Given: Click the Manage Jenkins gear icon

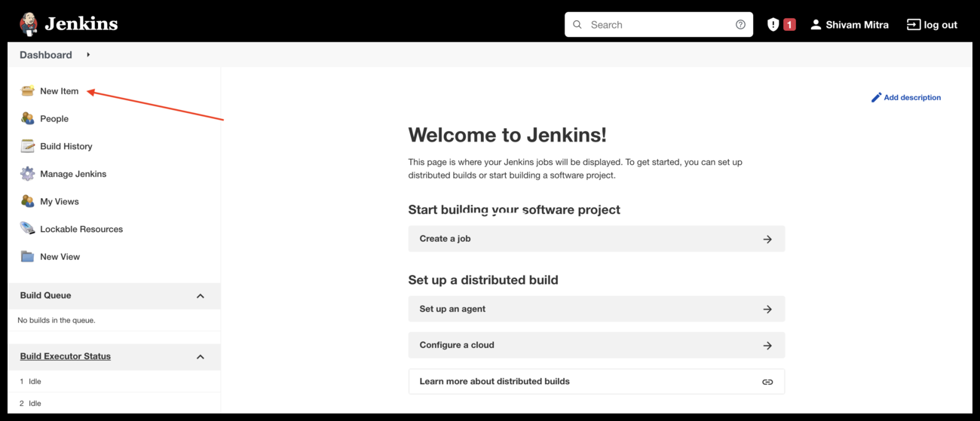Looking at the screenshot, I should (x=28, y=174).
